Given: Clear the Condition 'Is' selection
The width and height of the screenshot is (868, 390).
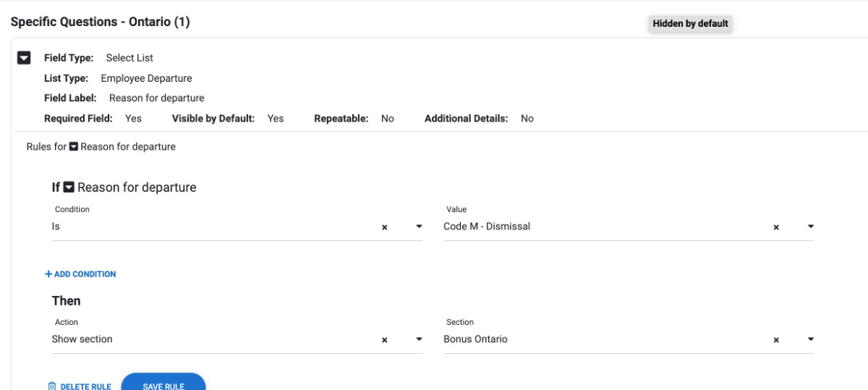Looking at the screenshot, I should 385,227.
